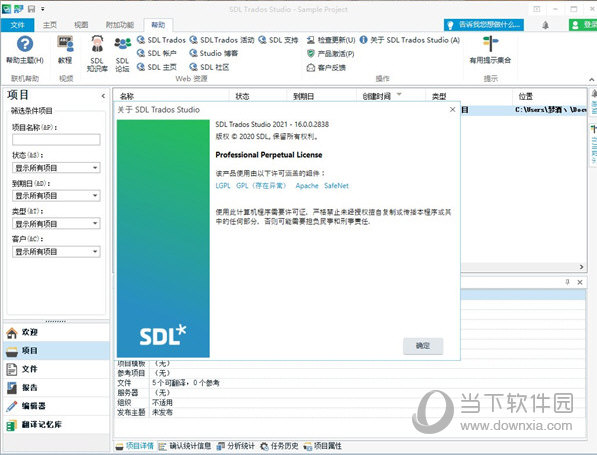Open useful tips collection icon
This screenshot has height=455, width=597.
(x=490, y=50)
